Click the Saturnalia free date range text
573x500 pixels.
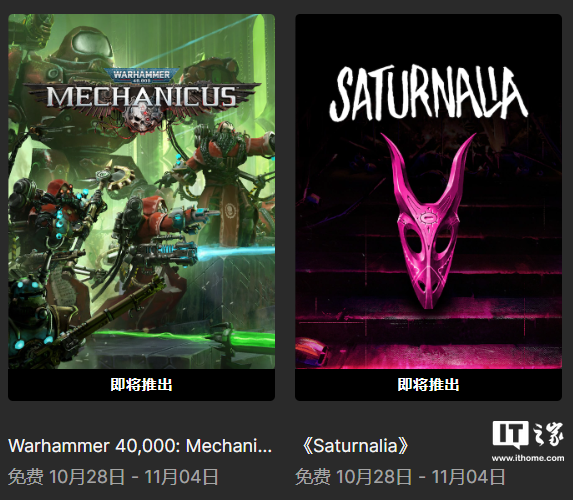click(x=400, y=477)
